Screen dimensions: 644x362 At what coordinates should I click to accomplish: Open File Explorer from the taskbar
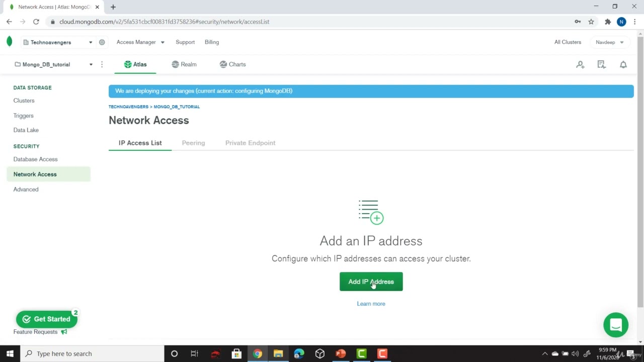[x=278, y=353]
